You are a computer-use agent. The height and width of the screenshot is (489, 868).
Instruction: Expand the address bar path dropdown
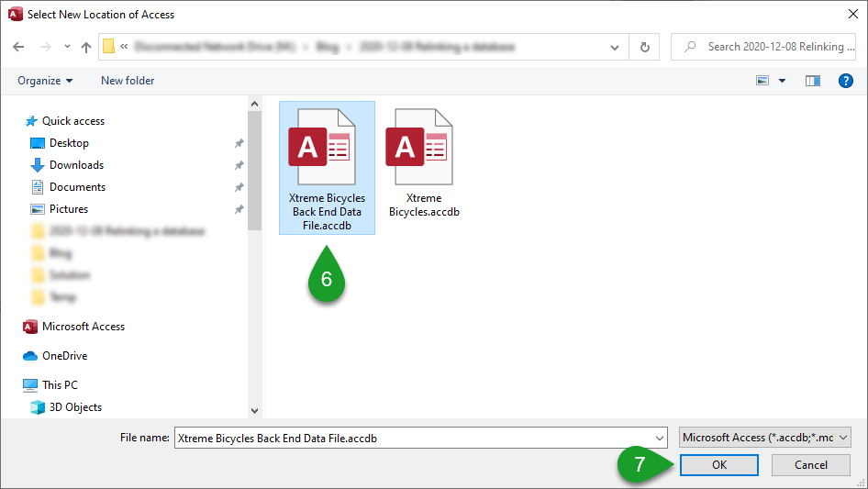[615, 47]
